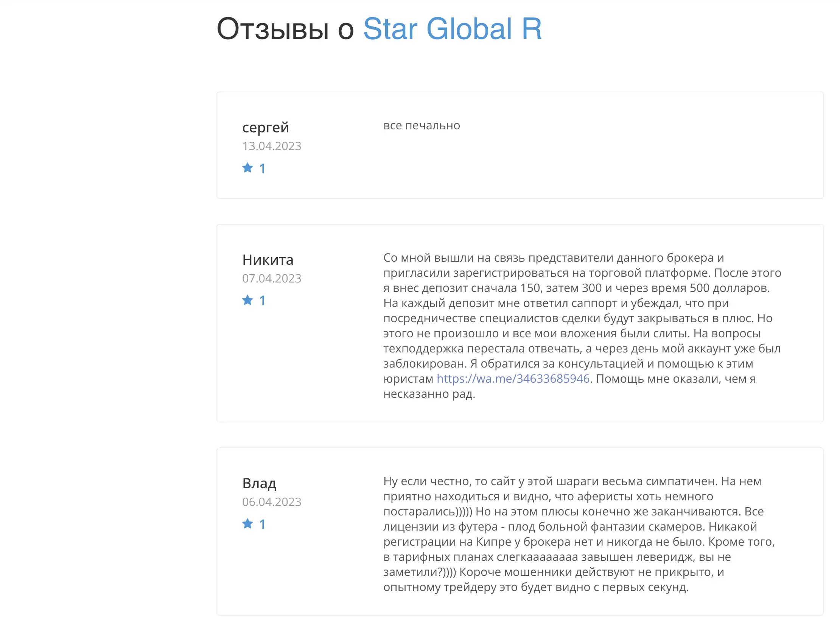This screenshot has width=840, height=627.
Task: Click the heading word 'Отзывы'
Action: 273,29
